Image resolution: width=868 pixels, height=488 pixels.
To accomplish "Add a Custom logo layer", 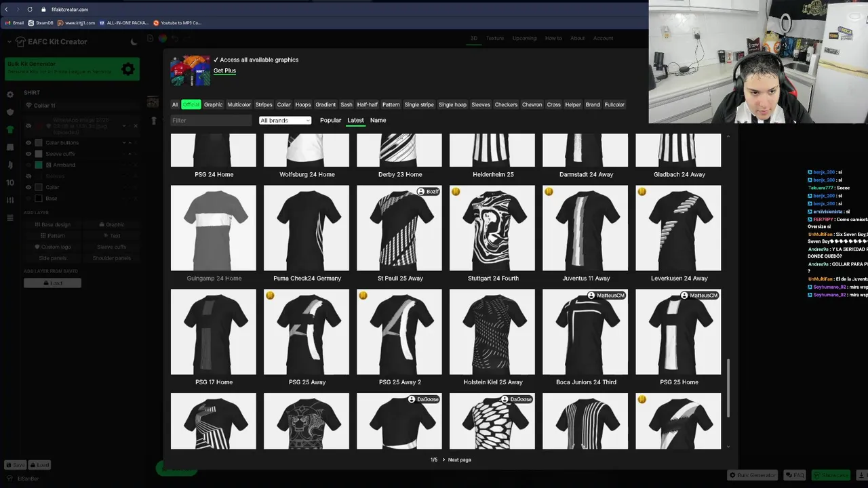I will 53,247.
